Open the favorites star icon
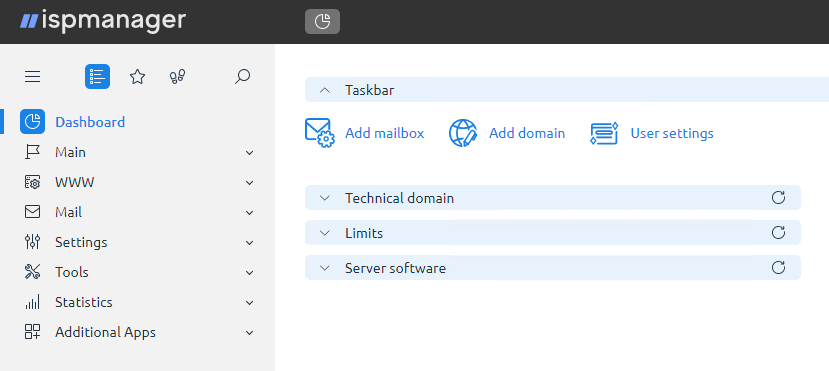Image resolution: width=829 pixels, height=371 pixels. [x=137, y=77]
